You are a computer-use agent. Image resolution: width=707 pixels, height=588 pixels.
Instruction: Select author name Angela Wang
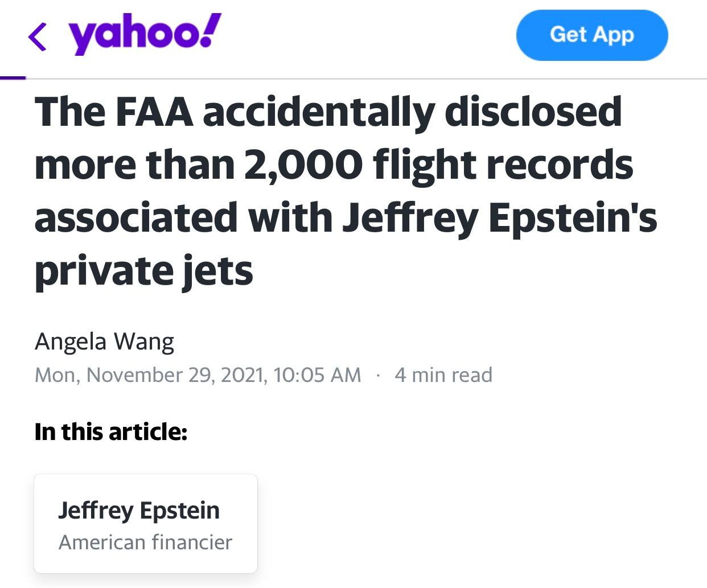[104, 342]
